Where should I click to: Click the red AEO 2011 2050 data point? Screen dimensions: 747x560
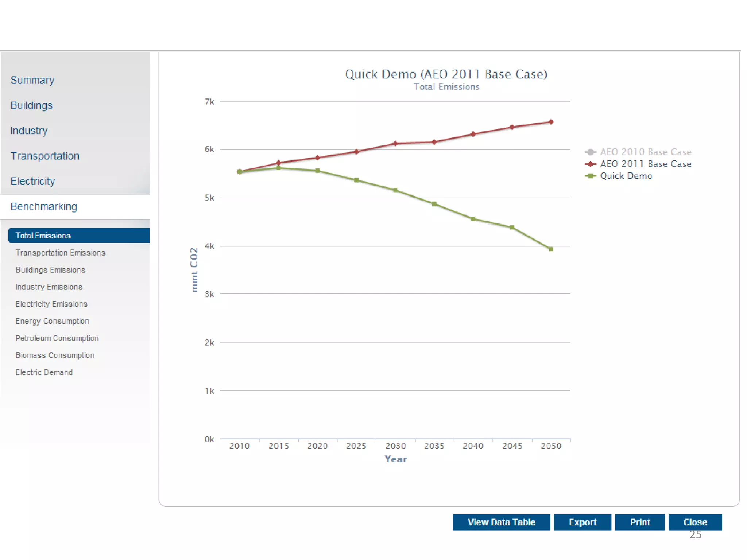(x=551, y=122)
